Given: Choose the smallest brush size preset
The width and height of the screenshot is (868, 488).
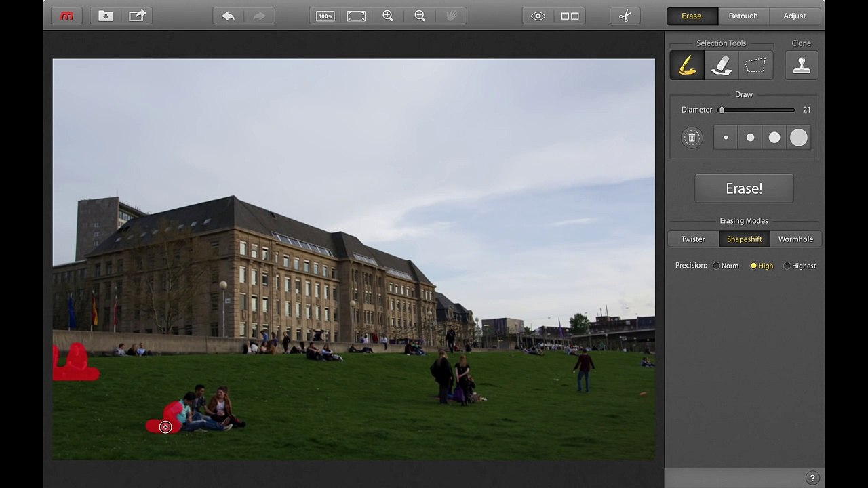Looking at the screenshot, I should 726,138.
